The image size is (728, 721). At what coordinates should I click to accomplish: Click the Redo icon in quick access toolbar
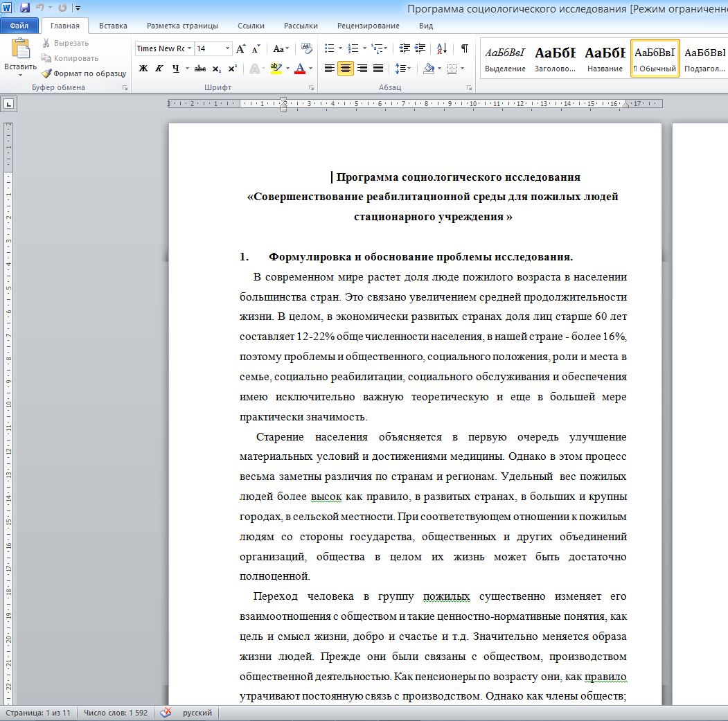62,8
